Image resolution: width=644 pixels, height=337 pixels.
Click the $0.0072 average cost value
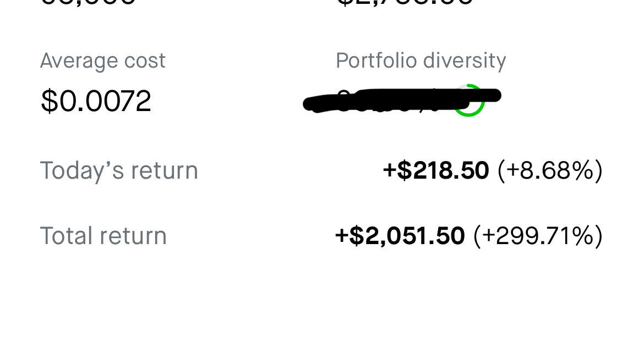pos(96,101)
